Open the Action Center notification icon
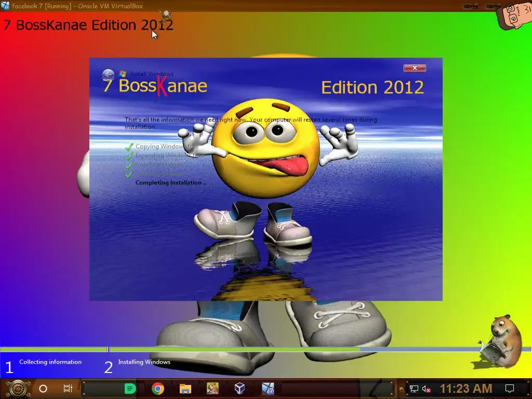 pyautogui.click(x=510, y=389)
